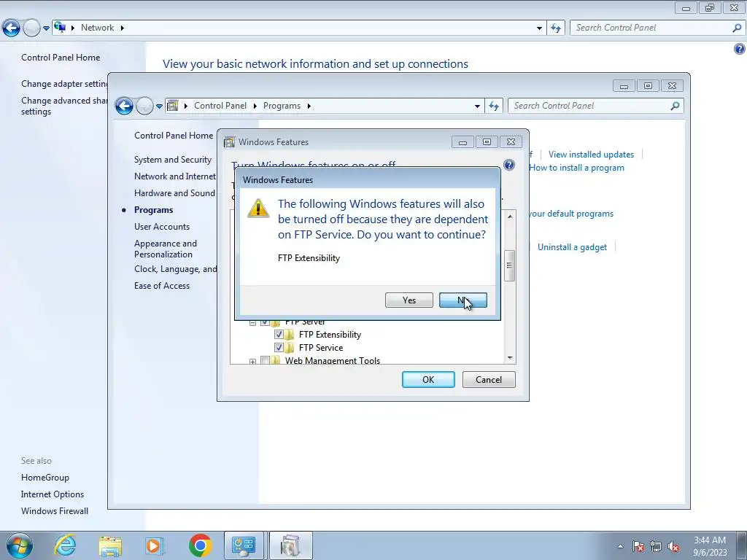Open volume tray icon

pyautogui.click(x=673, y=546)
